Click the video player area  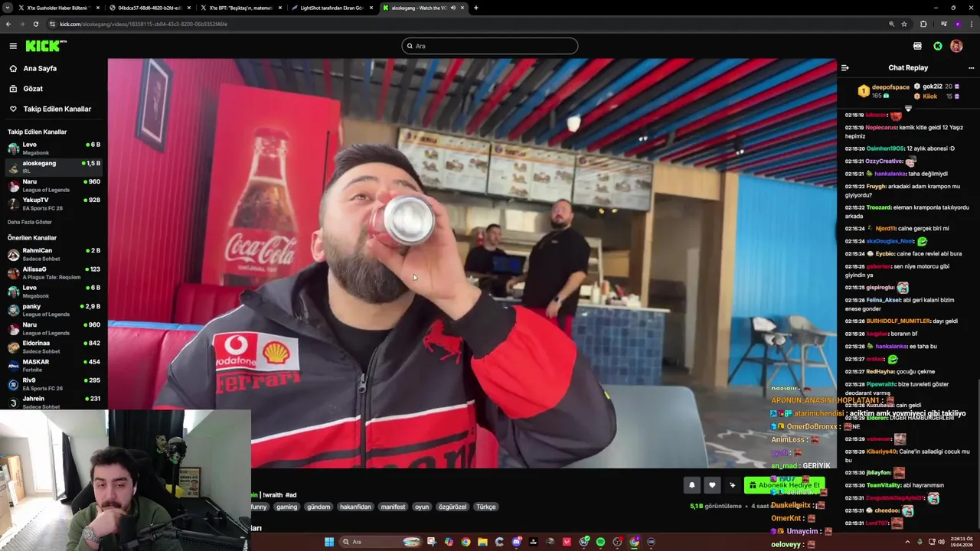(x=472, y=262)
